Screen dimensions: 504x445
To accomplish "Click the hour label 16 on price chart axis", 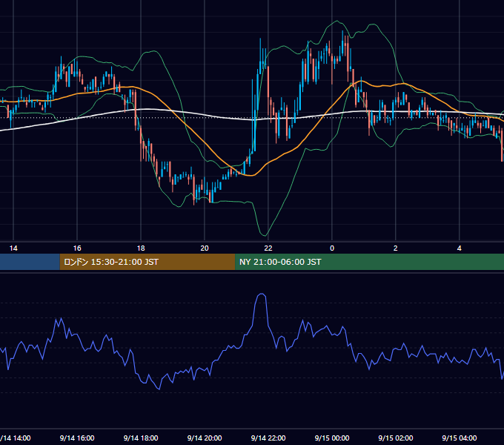I will pos(77,248).
